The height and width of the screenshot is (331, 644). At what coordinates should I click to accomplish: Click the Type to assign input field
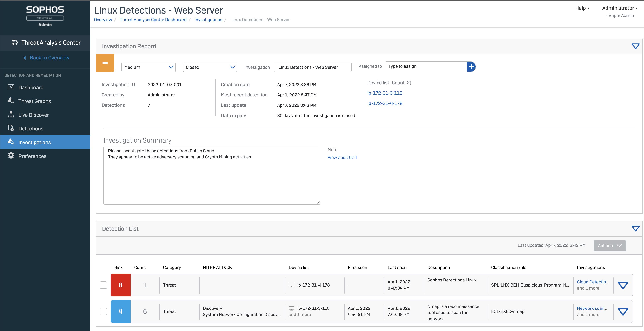point(426,66)
